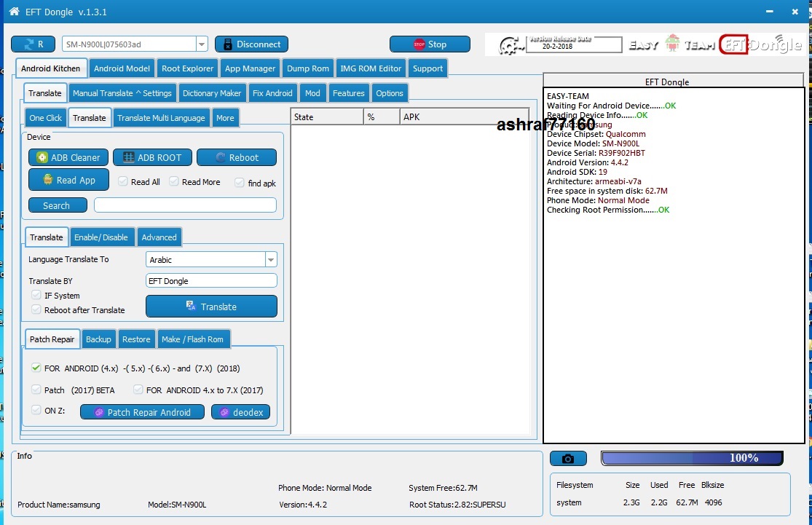Toggle the ON Z: checkbox
Viewport: 812px width, 525px height.
[36, 410]
